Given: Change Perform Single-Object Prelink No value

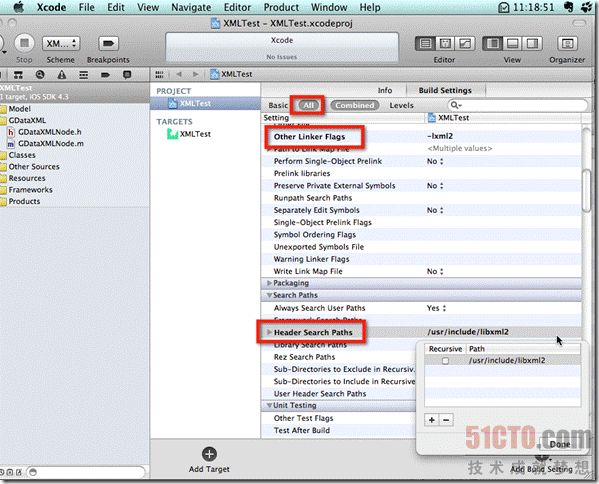Looking at the screenshot, I should [435, 161].
